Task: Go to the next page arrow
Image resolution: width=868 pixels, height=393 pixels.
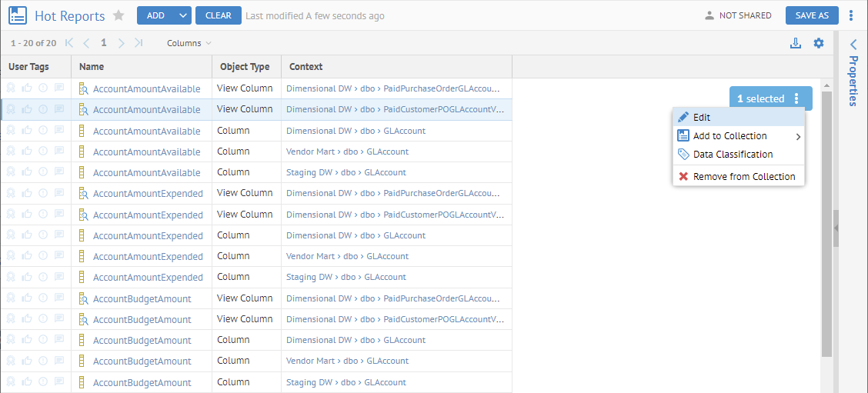Action: [121, 43]
